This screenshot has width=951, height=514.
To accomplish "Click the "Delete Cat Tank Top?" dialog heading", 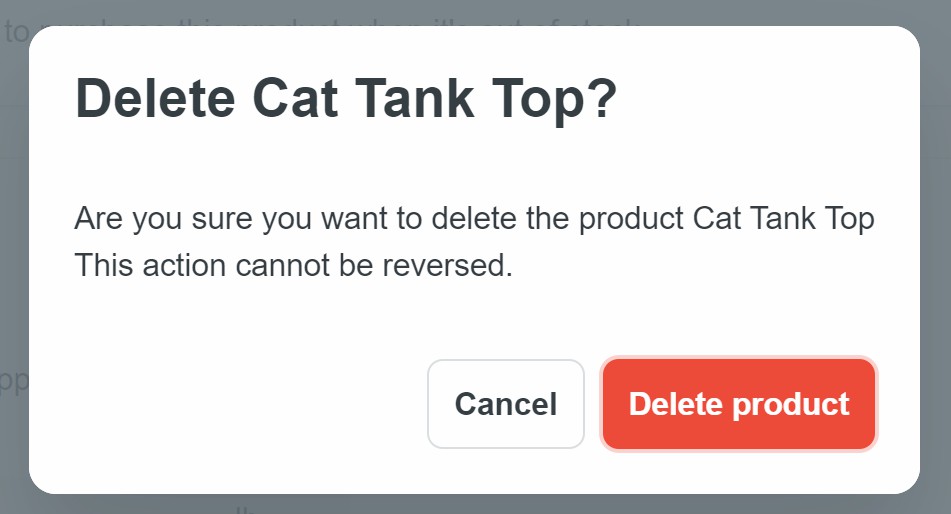I will 346,100.
